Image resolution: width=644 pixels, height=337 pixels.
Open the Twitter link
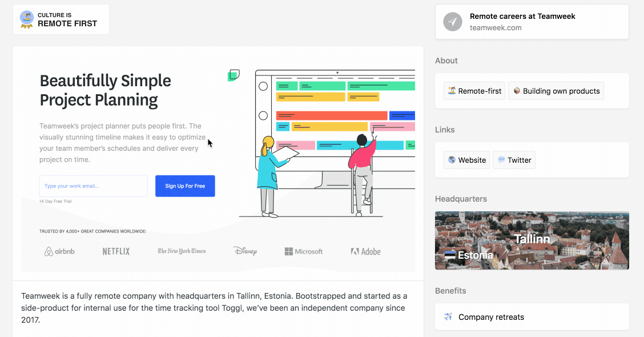coord(514,160)
